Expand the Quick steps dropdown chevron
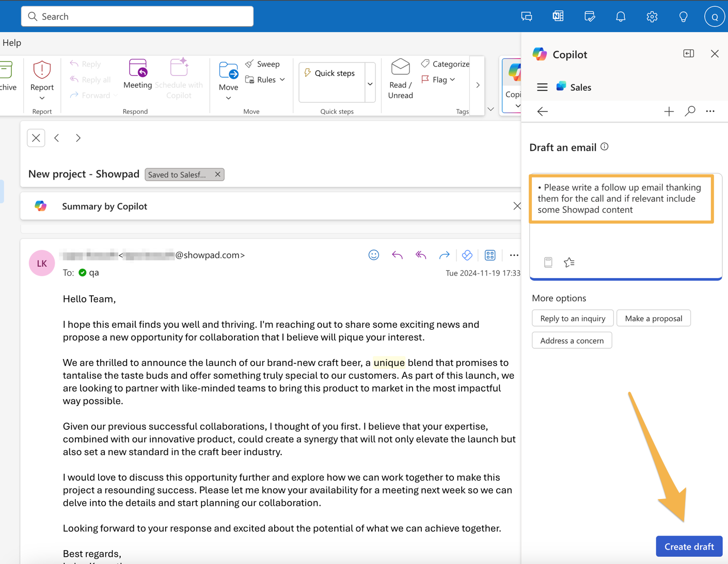The width and height of the screenshot is (728, 564). [370, 84]
